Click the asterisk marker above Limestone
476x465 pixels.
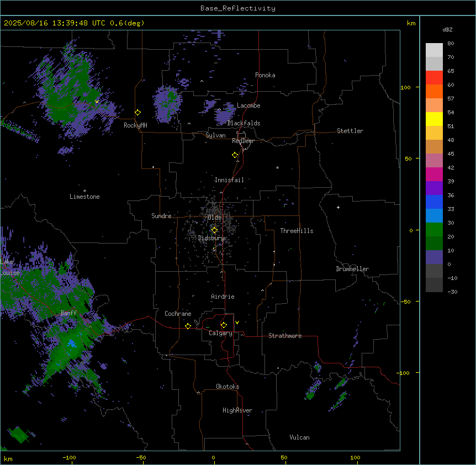(84, 191)
